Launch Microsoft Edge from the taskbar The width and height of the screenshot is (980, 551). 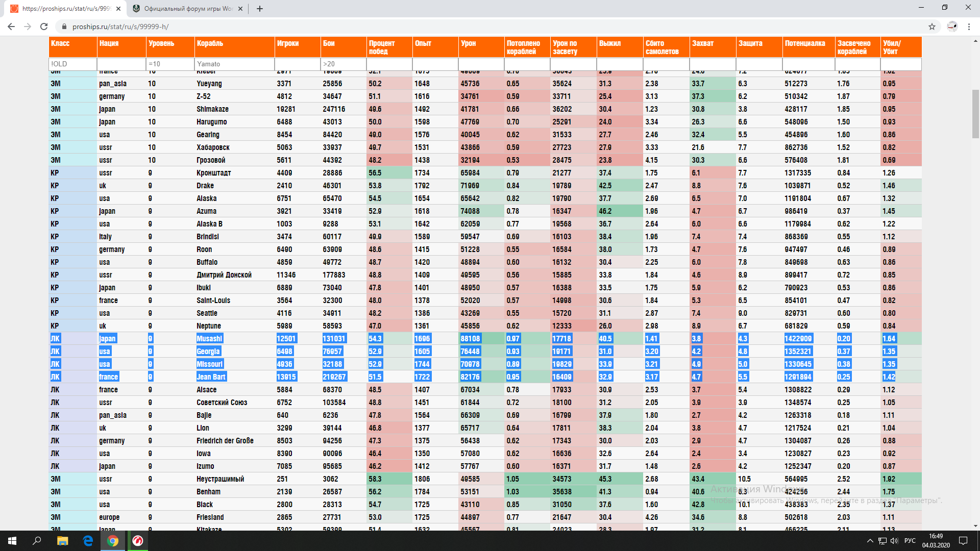click(x=88, y=541)
